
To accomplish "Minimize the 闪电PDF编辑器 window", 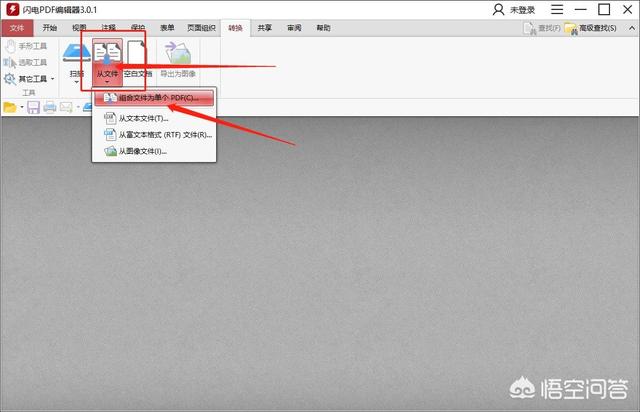I will click(580, 9).
